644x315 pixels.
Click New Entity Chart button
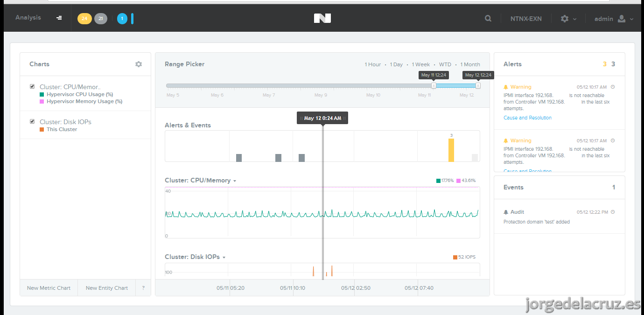(x=107, y=288)
